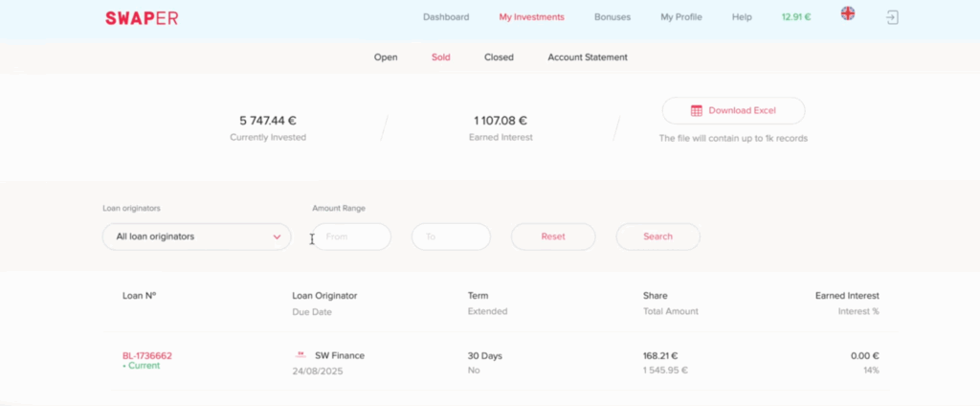The image size is (980, 406).
Task: Click the Swaper logo
Action: coord(142,17)
